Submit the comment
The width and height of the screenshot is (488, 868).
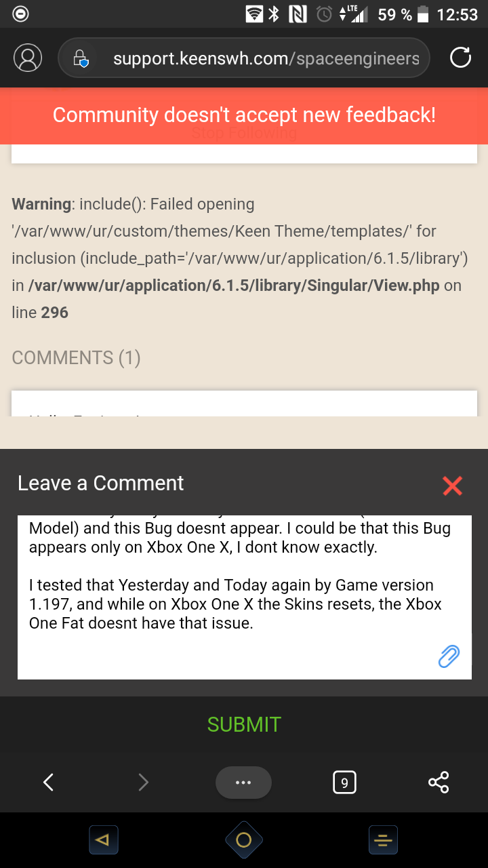point(244,724)
